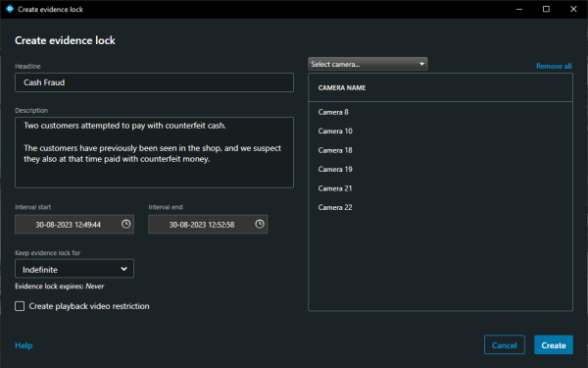Select Camera 19 in the camera list
The width and height of the screenshot is (588, 368).
(x=440, y=170)
